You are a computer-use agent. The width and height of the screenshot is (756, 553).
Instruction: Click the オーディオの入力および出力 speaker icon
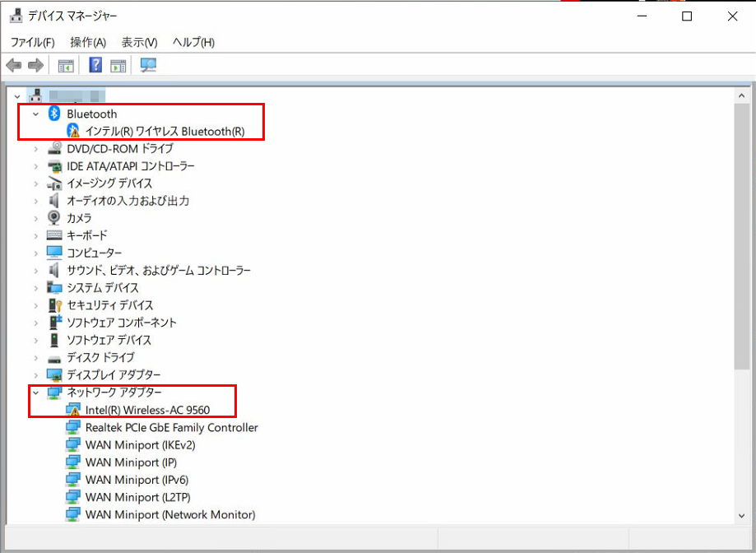pyautogui.click(x=54, y=201)
